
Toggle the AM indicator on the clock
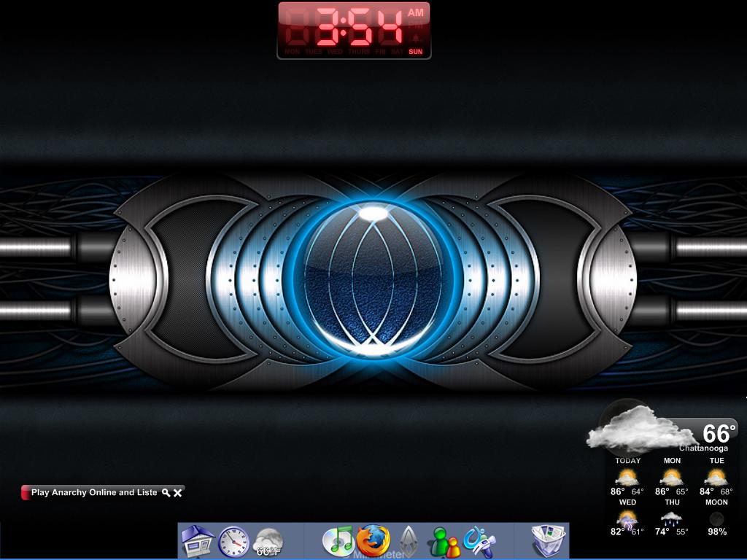click(415, 12)
